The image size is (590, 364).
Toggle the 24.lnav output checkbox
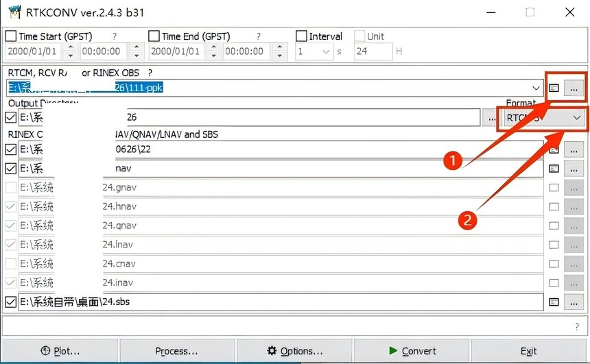click(11, 245)
